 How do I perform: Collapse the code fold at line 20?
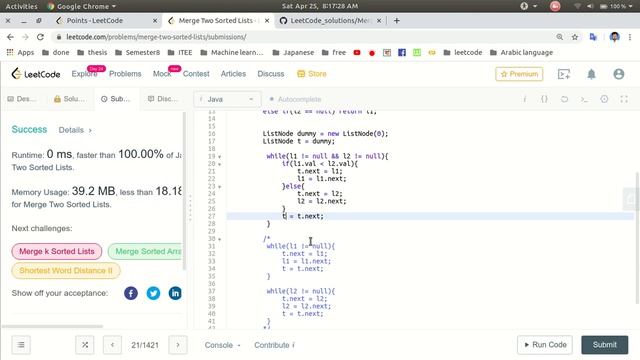pos(220,164)
